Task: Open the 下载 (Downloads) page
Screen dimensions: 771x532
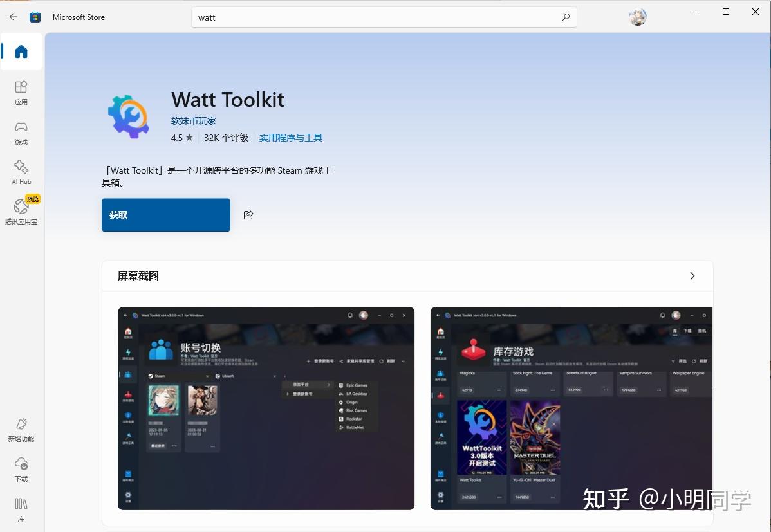Action: click(x=21, y=469)
